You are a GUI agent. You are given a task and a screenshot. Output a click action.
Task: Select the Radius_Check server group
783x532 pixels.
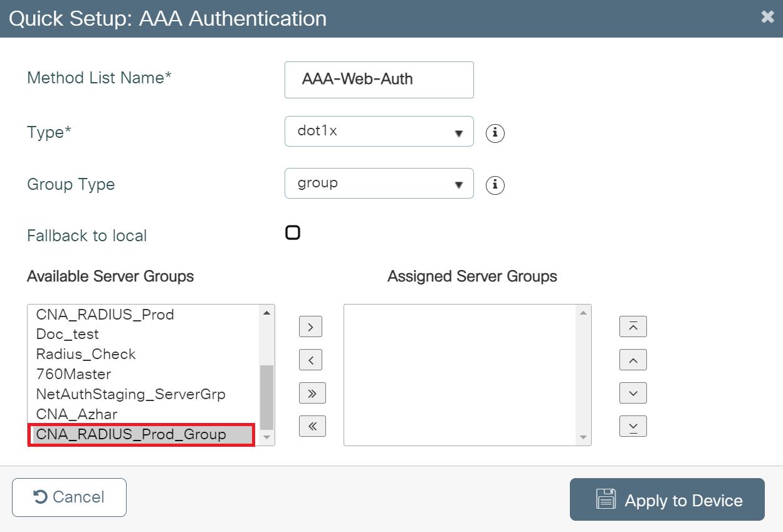pyautogui.click(x=86, y=354)
